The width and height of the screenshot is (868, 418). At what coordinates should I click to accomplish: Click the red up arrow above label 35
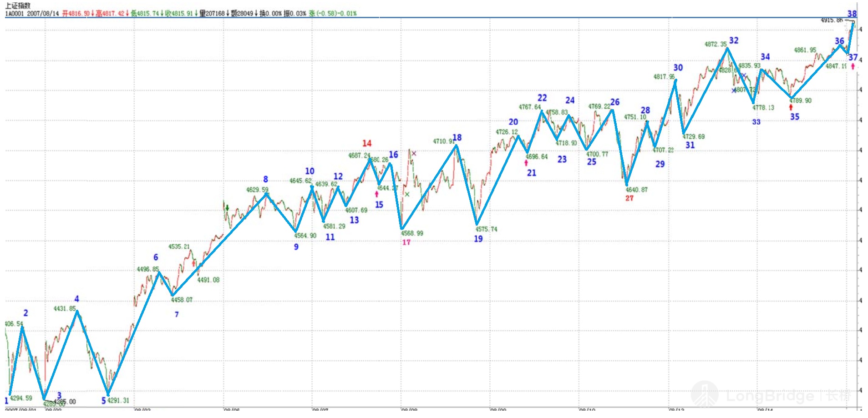pos(791,107)
